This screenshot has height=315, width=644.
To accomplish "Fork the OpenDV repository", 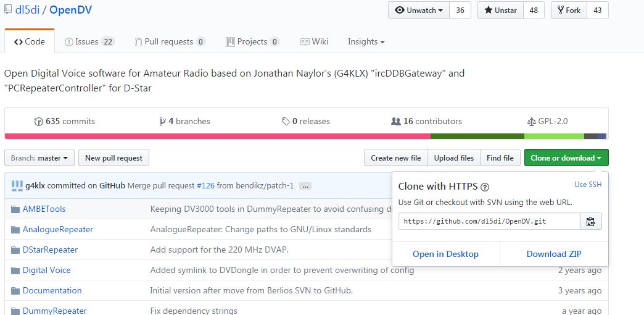I will coord(569,10).
